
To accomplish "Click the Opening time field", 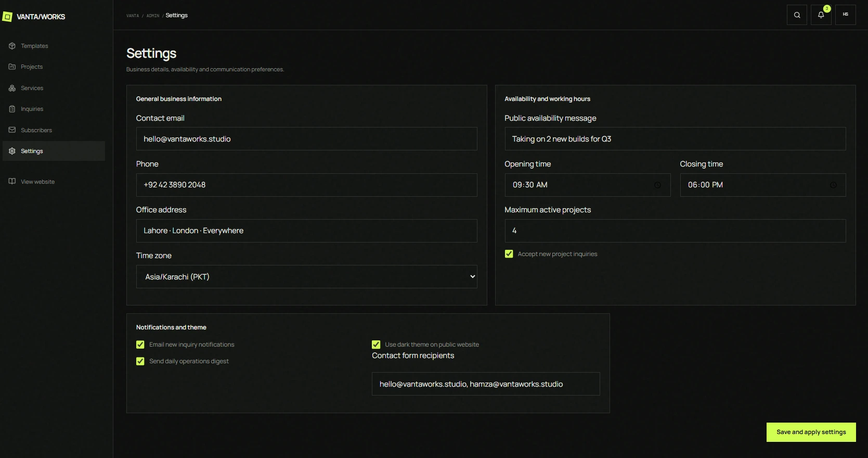I will point(588,185).
